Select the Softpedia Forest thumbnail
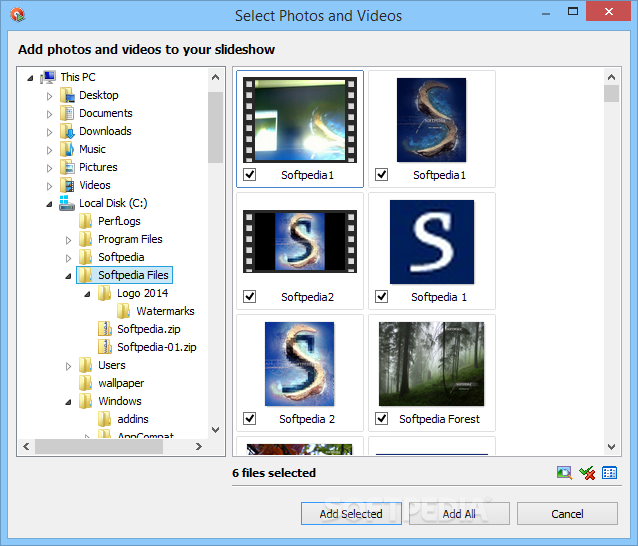 (x=431, y=364)
